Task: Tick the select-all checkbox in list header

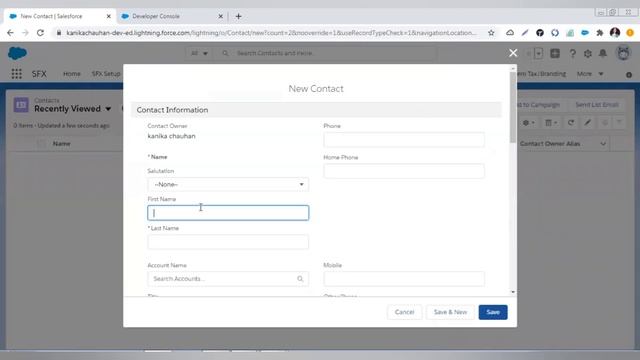Action: pyautogui.click(x=41, y=144)
